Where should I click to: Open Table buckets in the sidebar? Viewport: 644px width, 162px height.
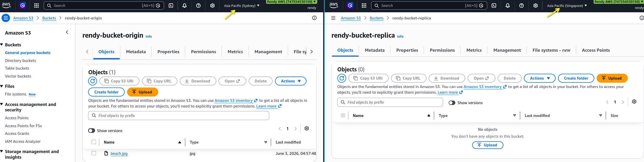(x=17, y=68)
